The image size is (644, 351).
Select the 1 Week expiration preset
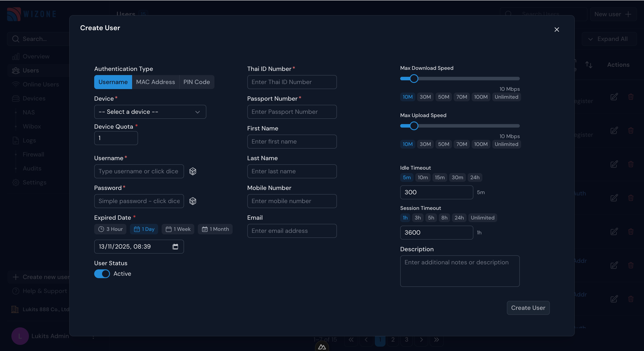click(178, 229)
